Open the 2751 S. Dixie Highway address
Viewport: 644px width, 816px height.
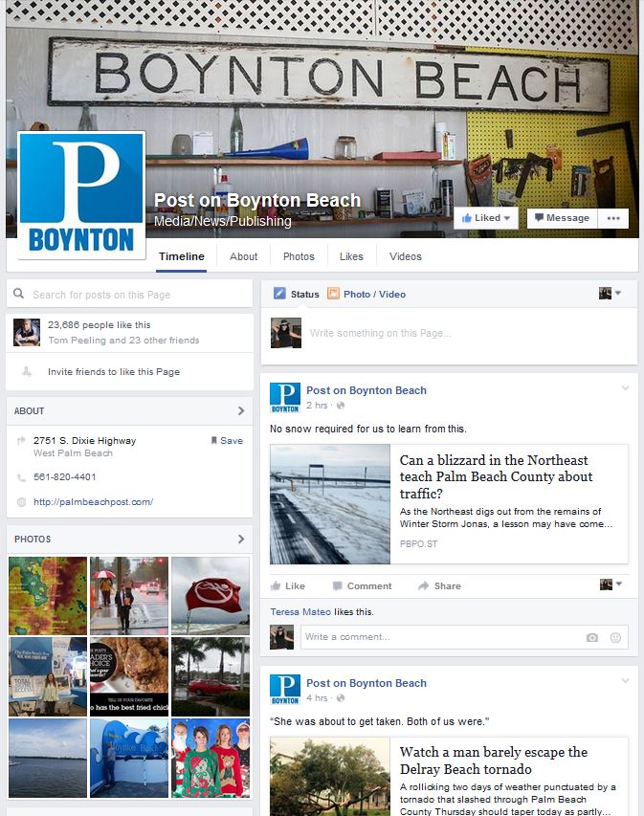[x=84, y=441]
